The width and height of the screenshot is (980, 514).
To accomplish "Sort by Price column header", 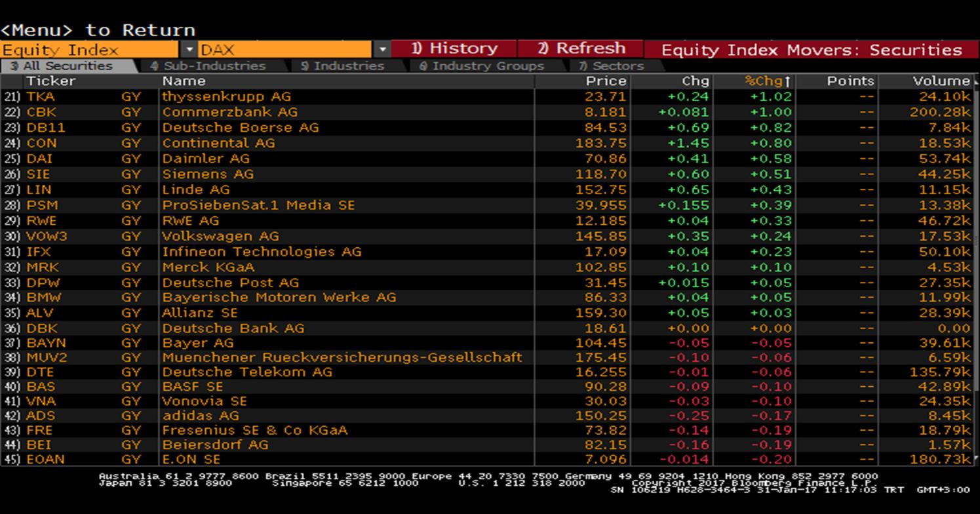I will (x=606, y=81).
